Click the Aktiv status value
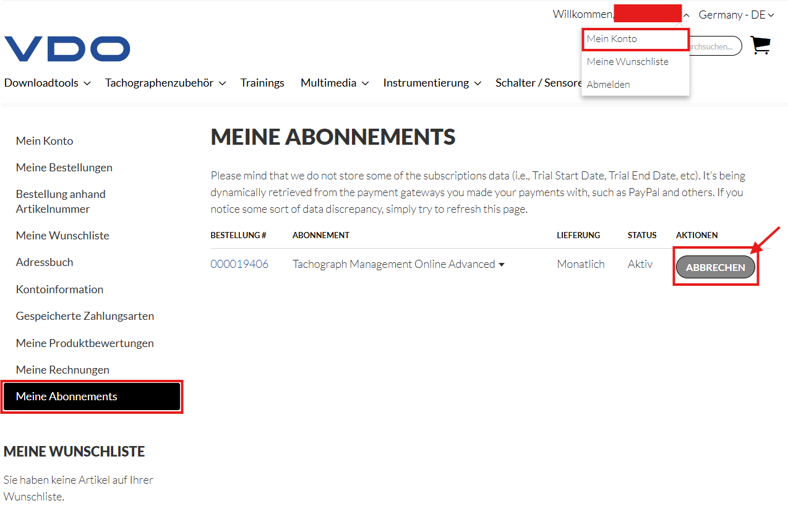 click(640, 264)
